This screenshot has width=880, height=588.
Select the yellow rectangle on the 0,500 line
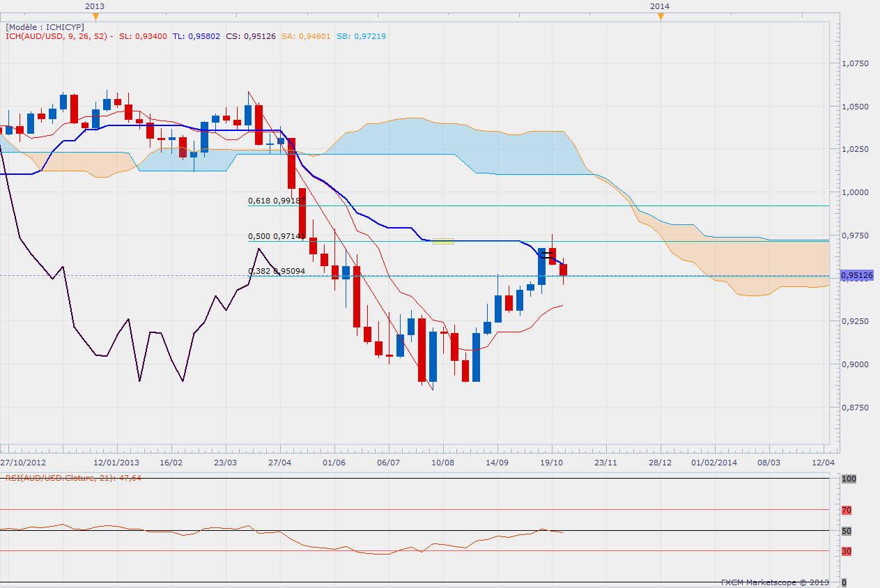point(443,241)
